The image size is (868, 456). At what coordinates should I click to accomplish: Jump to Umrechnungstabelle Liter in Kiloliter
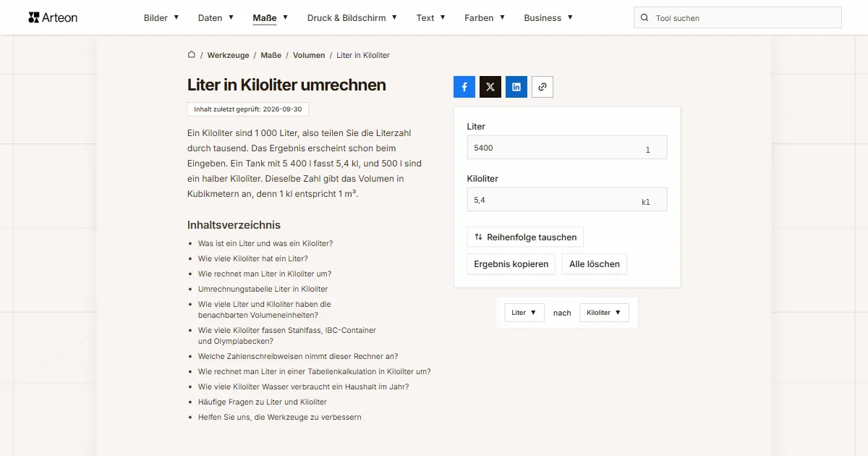tap(263, 289)
